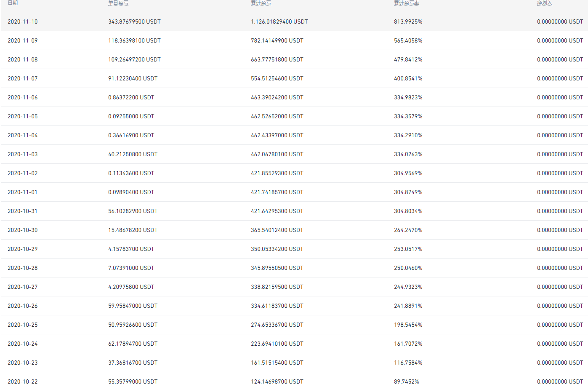Select the 304.9569% rate cell
588x384 pixels.
coord(408,173)
